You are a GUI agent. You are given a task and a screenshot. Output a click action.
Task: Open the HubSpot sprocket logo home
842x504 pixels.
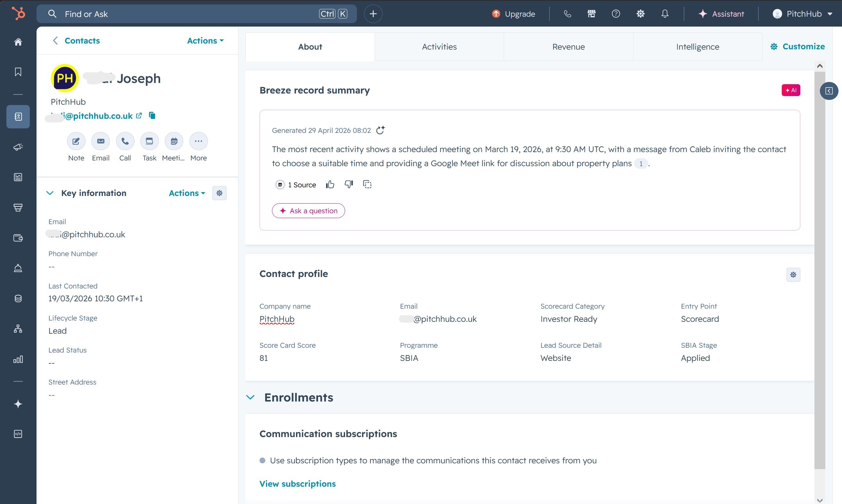tap(18, 13)
